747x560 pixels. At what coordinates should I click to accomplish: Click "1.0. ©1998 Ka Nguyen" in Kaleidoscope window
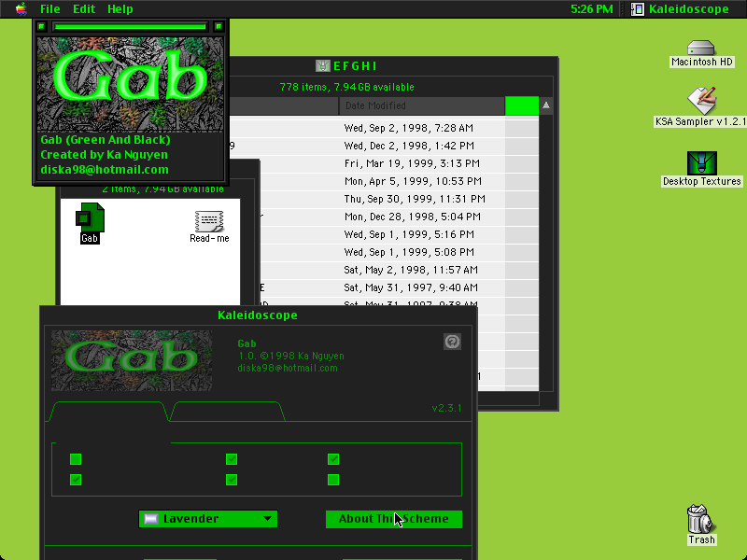click(x=290, y=356)
